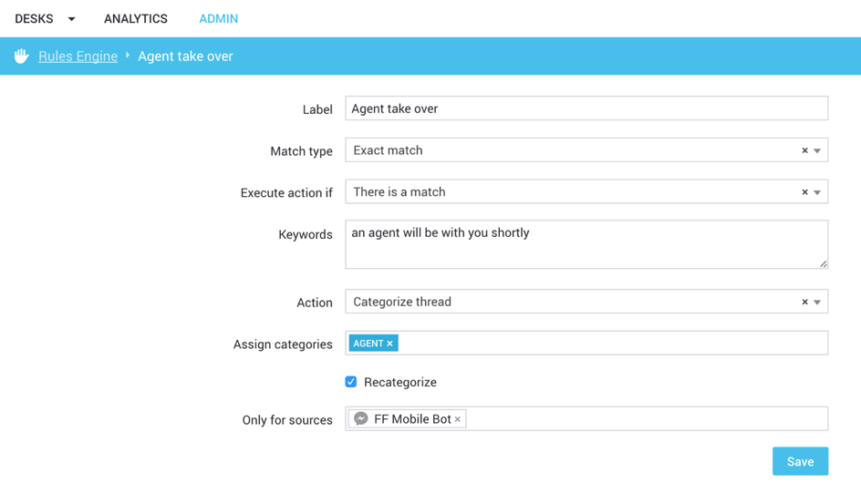Clear the Action selection

click(804, 302)
